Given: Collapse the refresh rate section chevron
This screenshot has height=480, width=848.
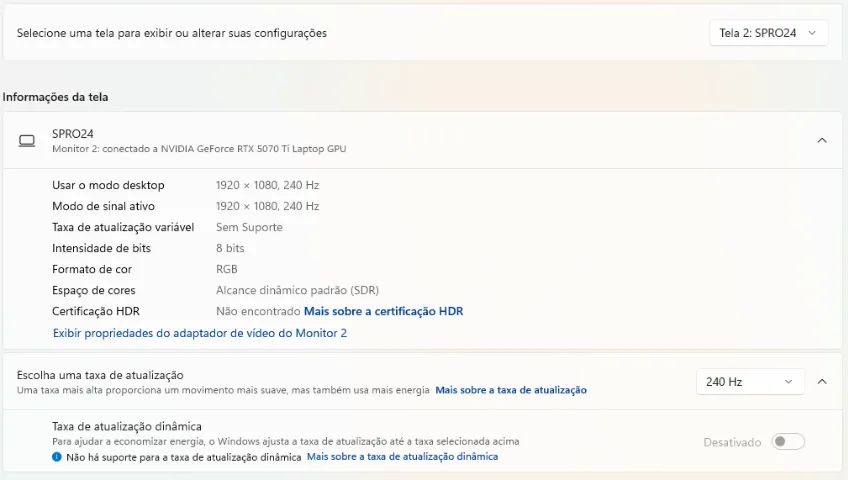Looking at the screenshot, I should point(822,382).
